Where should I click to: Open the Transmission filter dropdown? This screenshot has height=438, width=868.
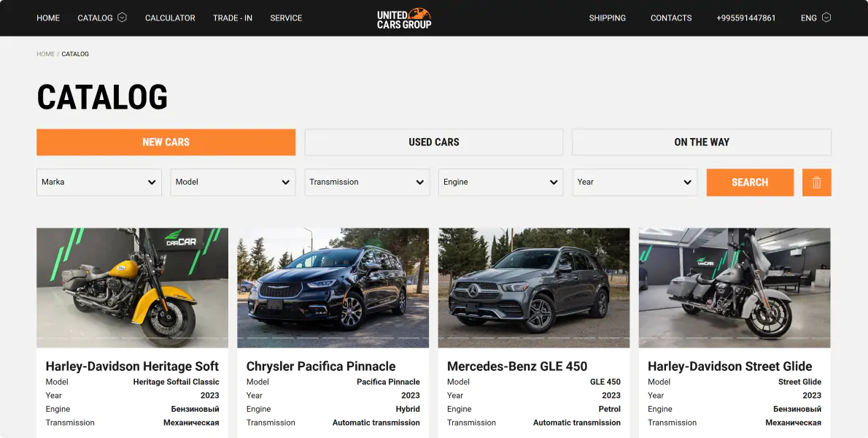(x=367, y=182)
